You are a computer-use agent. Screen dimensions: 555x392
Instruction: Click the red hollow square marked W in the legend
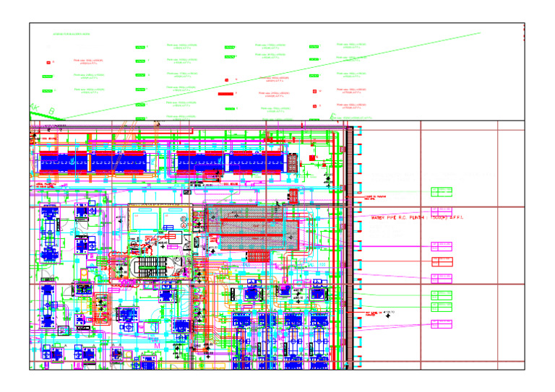tap(314, 91)
